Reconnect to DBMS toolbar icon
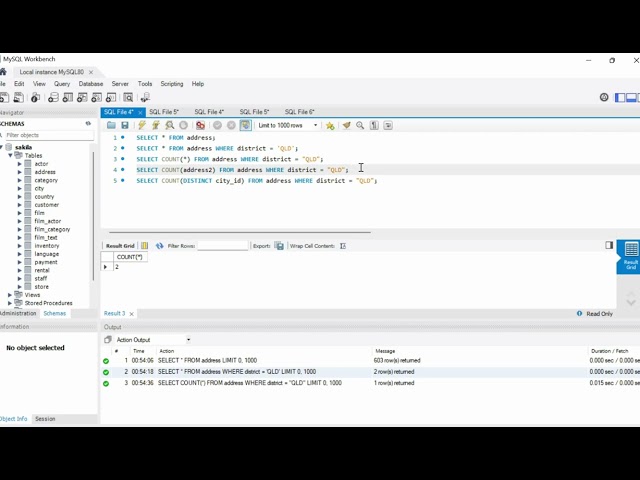 pyautogui.click(x=145, y=98)
